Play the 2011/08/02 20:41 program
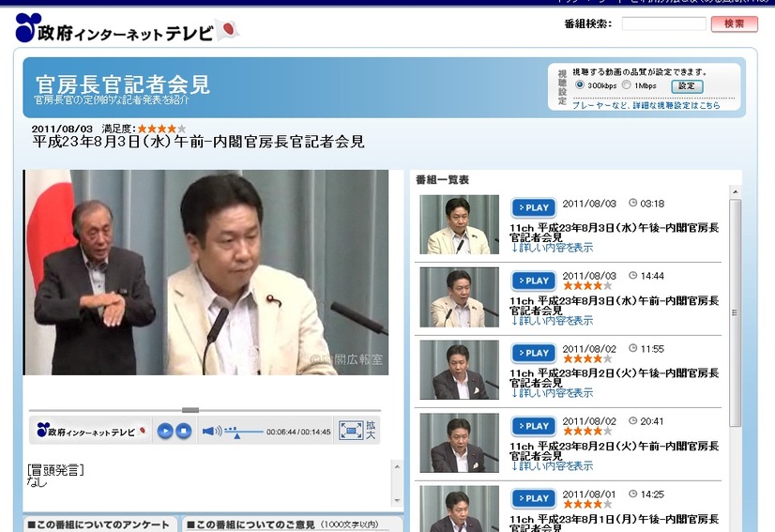This screenshot has height=532, width=775. click(533, 426)
